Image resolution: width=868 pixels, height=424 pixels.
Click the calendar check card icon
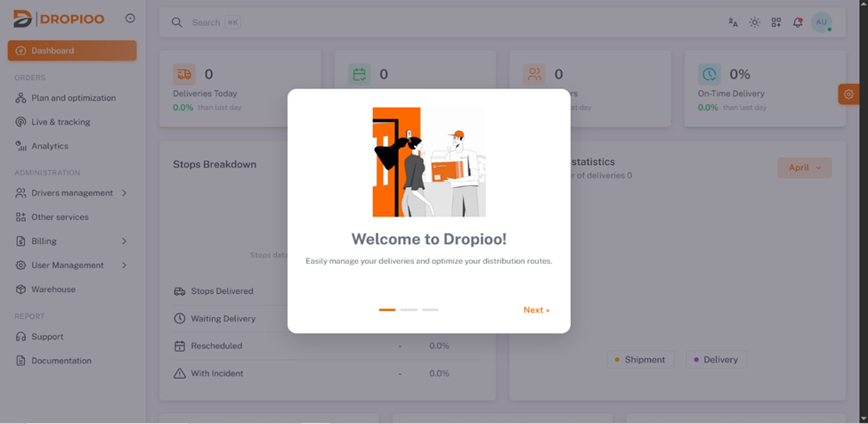pos(360,74)
